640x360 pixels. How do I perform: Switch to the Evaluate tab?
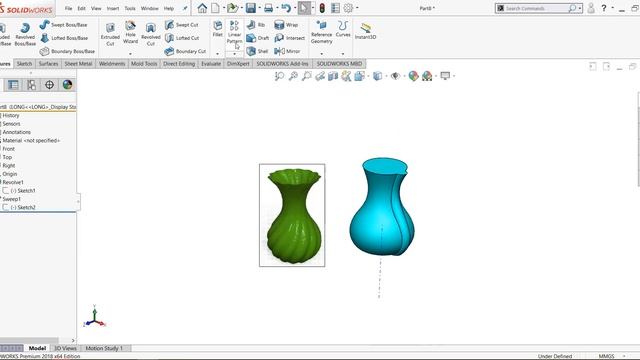click(x=211, y=64)
